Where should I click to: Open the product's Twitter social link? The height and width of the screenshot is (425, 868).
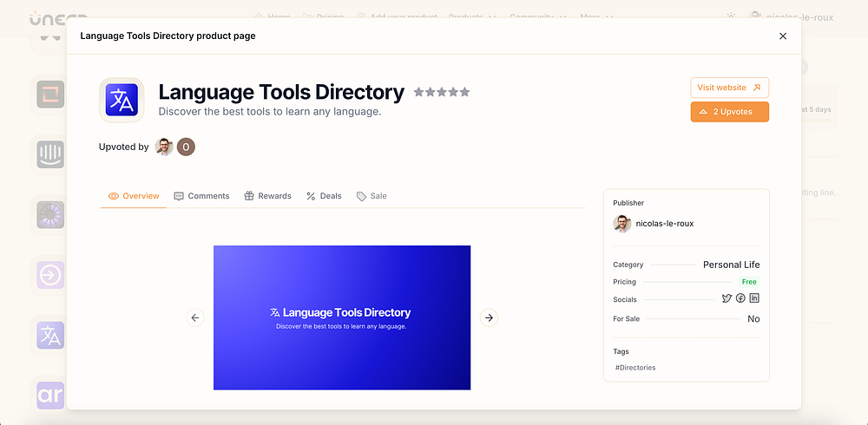(x=727, y=299)
